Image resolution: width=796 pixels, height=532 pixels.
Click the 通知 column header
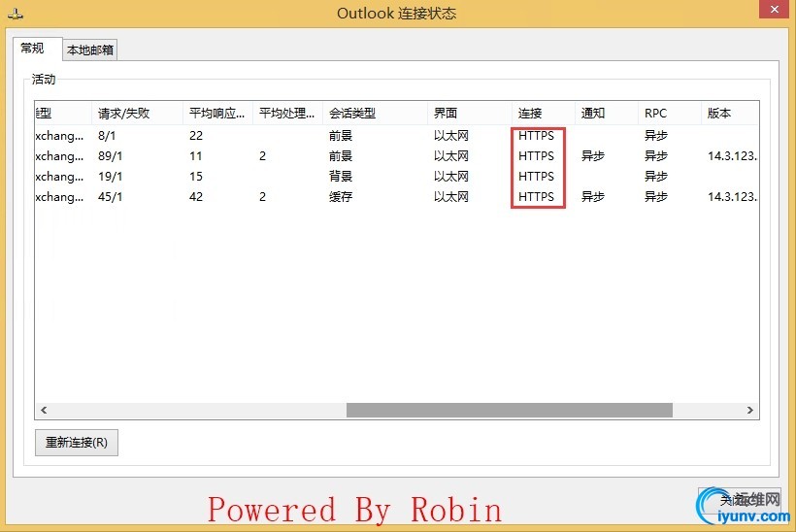(x=606, y=114)
